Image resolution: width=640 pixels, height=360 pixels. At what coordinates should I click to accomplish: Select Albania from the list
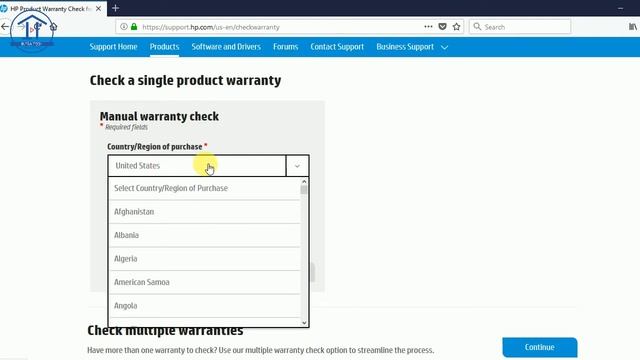(204, 235)
